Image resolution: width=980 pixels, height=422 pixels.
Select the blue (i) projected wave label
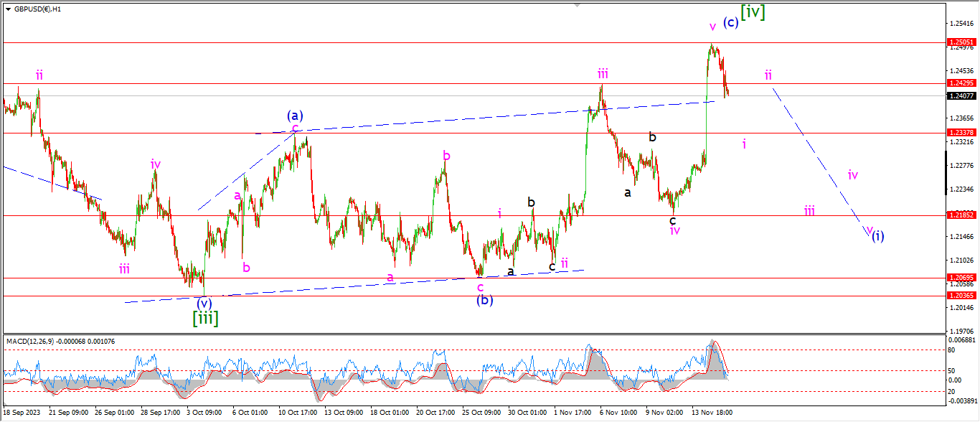point(878,236)
